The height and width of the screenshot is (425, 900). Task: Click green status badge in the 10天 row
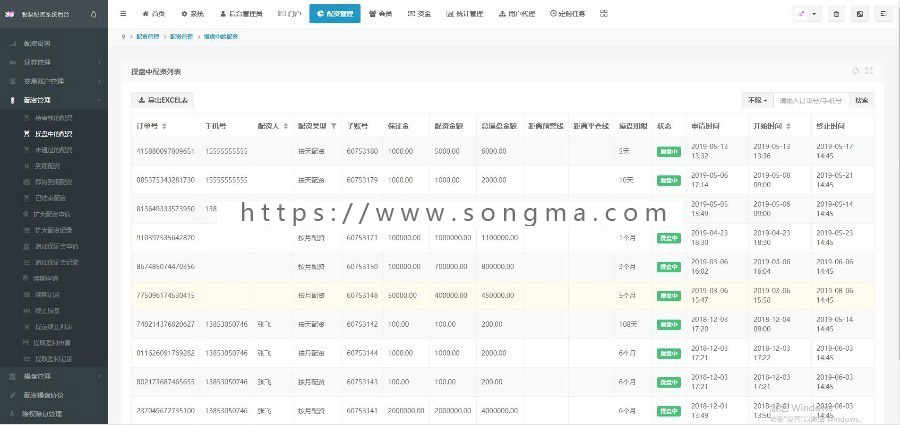click(669, 180)
